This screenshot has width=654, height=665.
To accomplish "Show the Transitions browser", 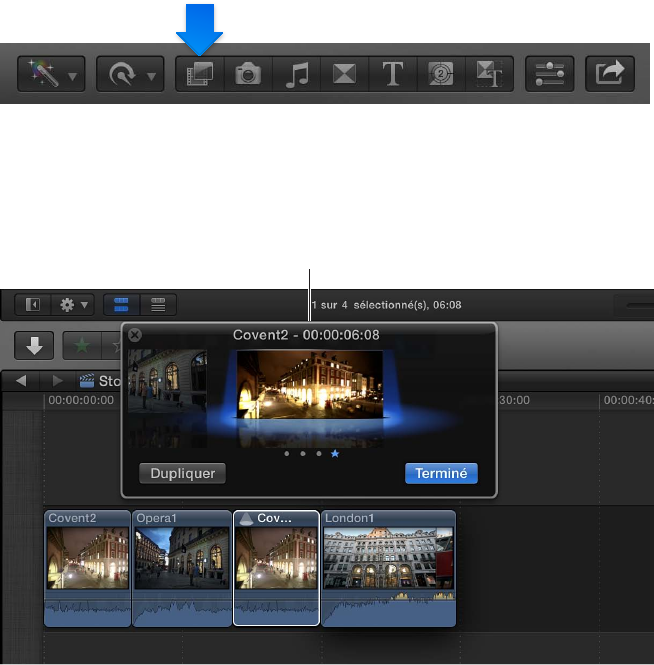I will click(344, 74).
